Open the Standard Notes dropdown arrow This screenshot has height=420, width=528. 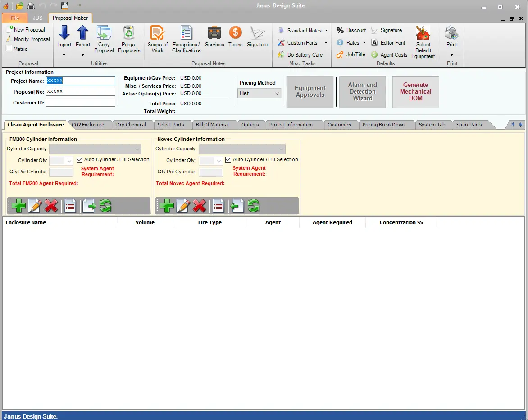326,31
